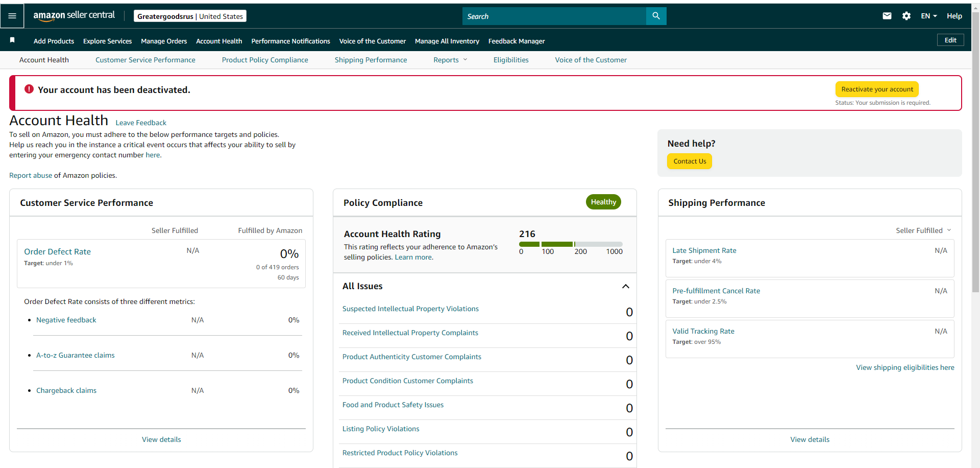Open the Greatergoodsrus United States account switcher
980x468 pixels.
point(190,16)
